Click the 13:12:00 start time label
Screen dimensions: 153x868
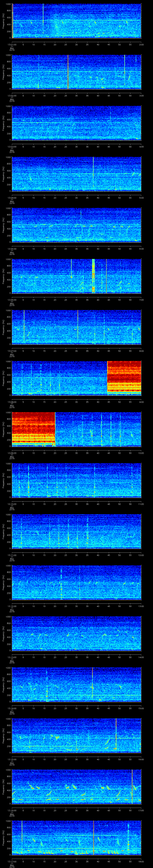point(12,606)
